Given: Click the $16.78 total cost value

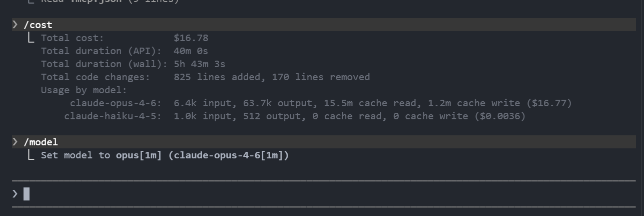Looking at the screenshot, I should (x=191, y=38).
